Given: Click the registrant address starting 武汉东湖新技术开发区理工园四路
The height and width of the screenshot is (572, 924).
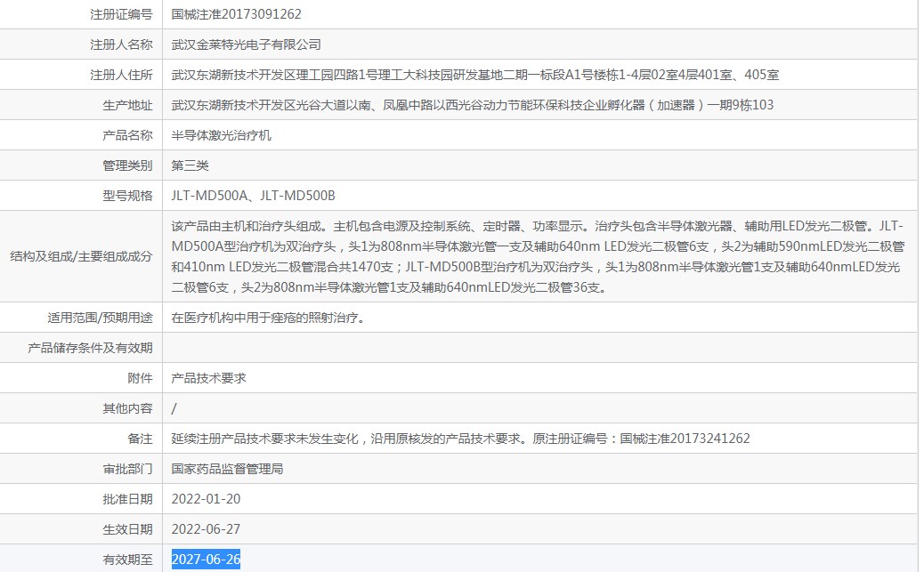Looking at the screenshot, I should tap(475, 75).
